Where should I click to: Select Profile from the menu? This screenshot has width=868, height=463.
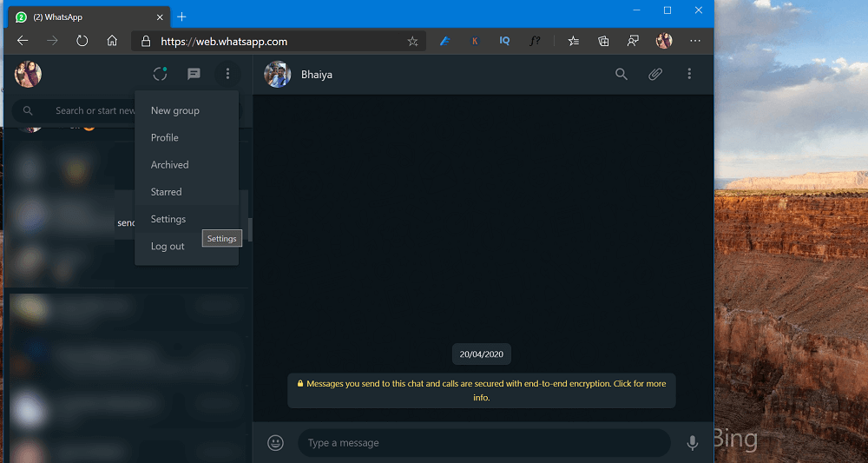(187, 138)
